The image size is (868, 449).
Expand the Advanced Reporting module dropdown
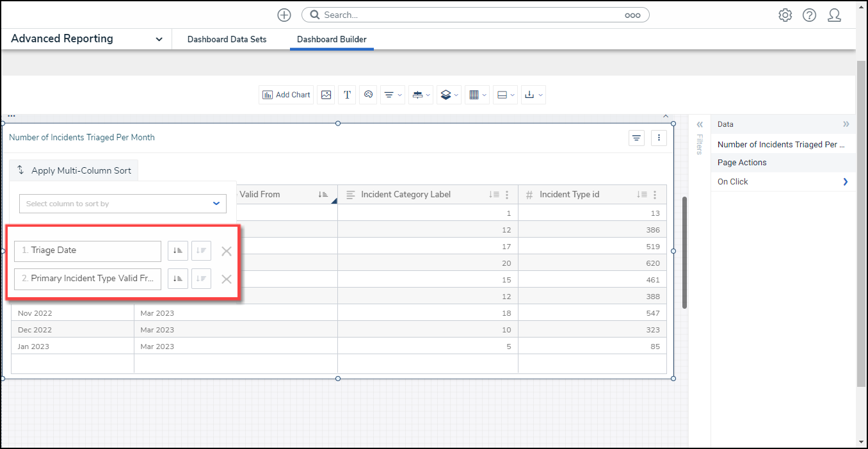click(x=159, y=39)
